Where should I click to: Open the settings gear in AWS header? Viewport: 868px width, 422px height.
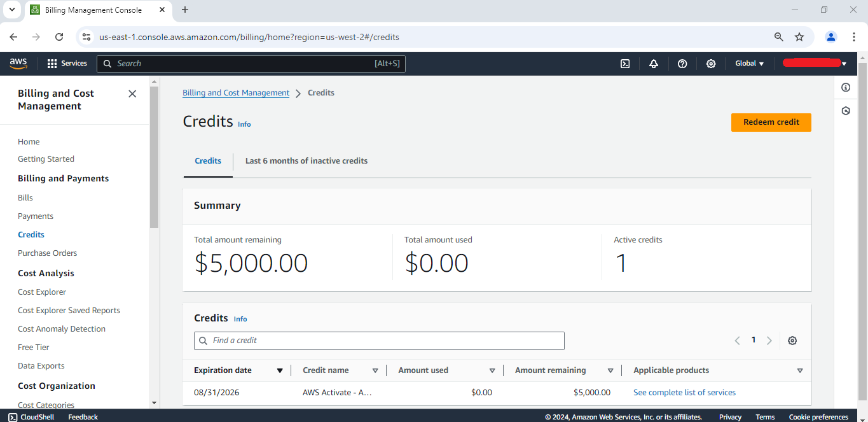(711, 64)
